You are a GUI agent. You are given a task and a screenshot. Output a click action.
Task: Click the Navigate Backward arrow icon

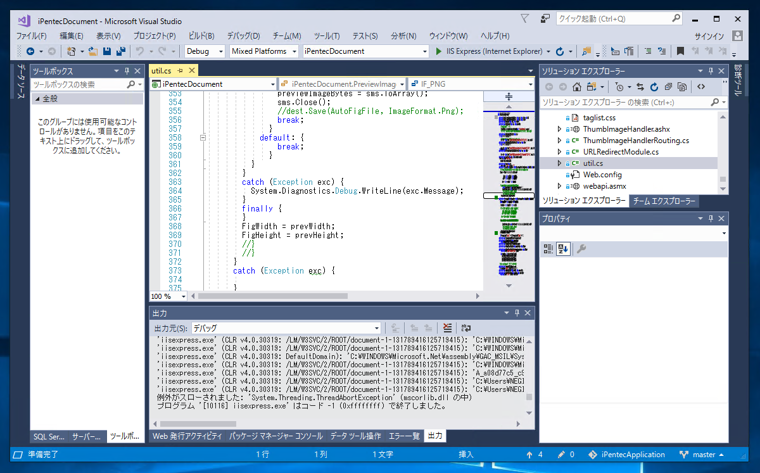(30, 51)
